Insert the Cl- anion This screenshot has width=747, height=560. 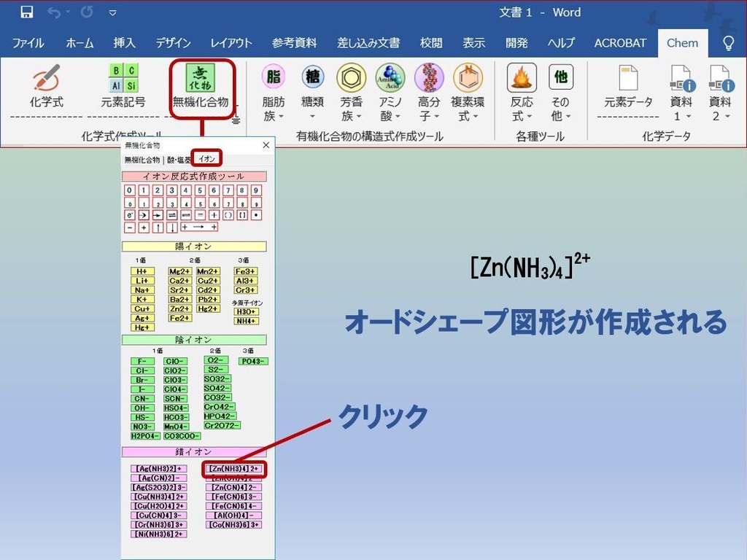pyautogui.click(x=142, y=371)
